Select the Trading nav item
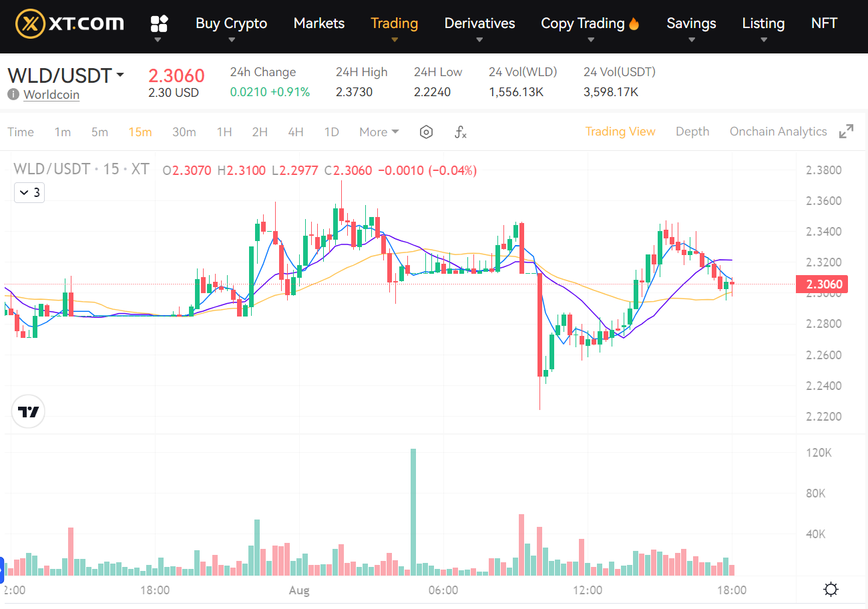This screenshot has width=868, height=609. 394,23
